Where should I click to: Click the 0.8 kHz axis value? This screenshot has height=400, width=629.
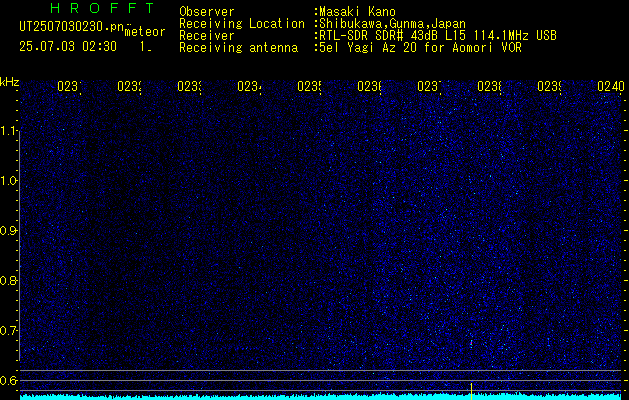coord(9,280)
